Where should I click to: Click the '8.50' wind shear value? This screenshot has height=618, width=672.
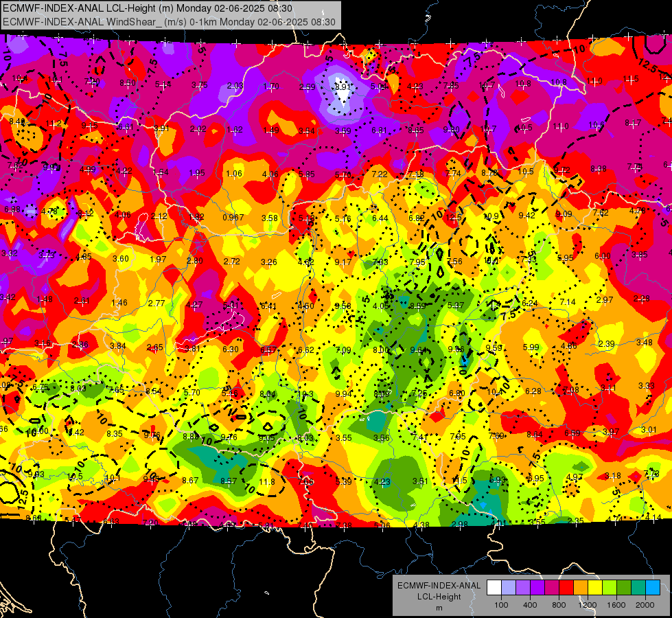point(127,83)
